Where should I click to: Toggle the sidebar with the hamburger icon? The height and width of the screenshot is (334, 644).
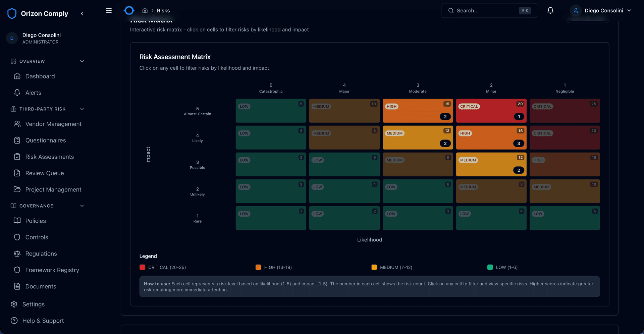(x=109, y=10)
